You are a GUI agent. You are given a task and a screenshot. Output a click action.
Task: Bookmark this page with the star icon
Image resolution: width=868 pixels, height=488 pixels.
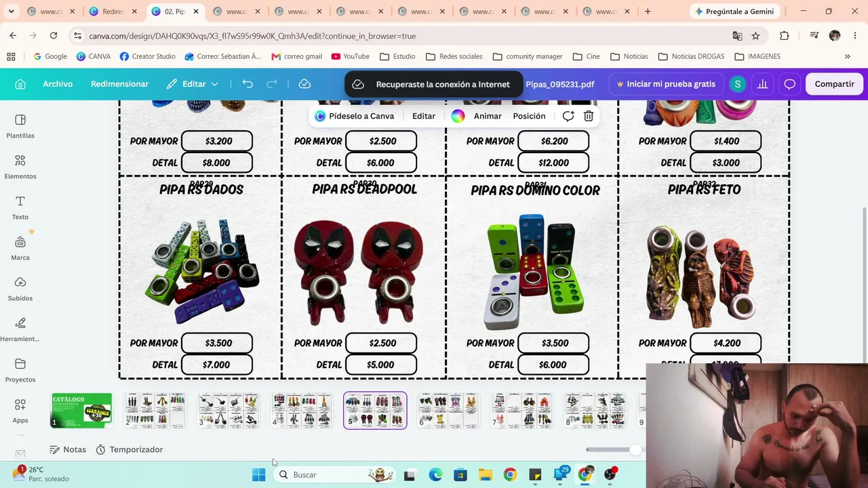[755, 36]
